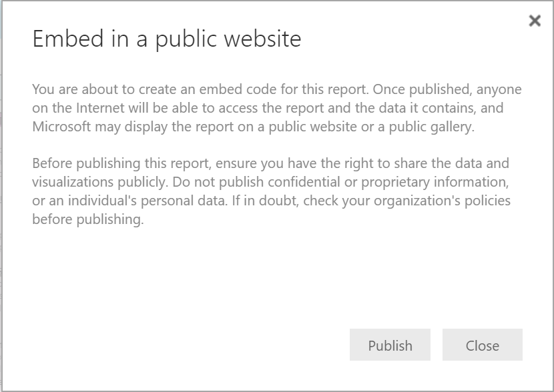Click the paragraph starting 'Before publishing this report'

(272, 191)
